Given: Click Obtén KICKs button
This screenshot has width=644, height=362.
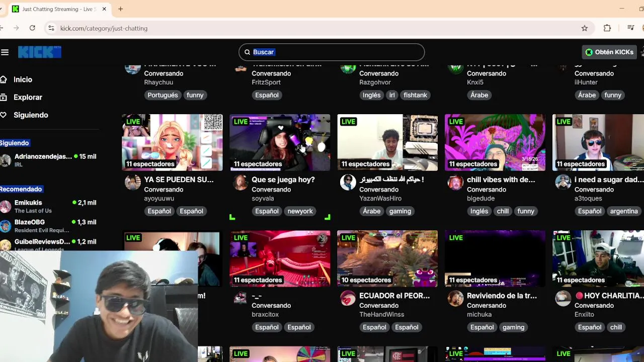Looking at the screenshot, I should 609,52.
